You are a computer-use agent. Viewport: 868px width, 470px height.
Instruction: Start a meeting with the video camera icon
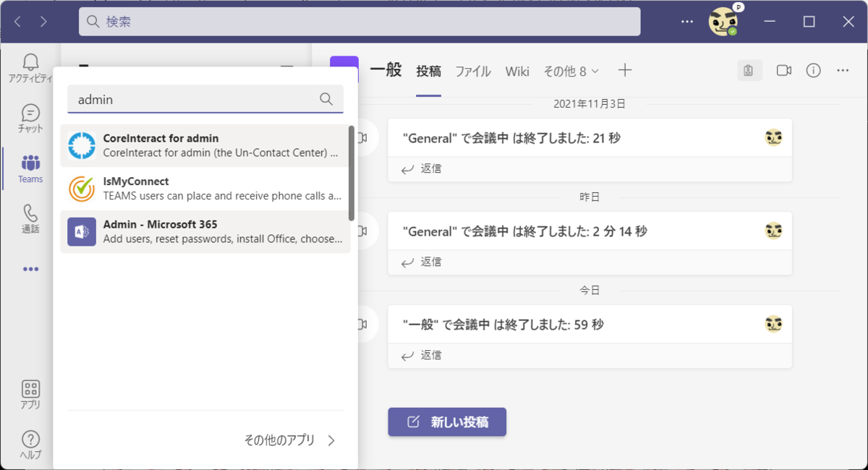point(784,70)
